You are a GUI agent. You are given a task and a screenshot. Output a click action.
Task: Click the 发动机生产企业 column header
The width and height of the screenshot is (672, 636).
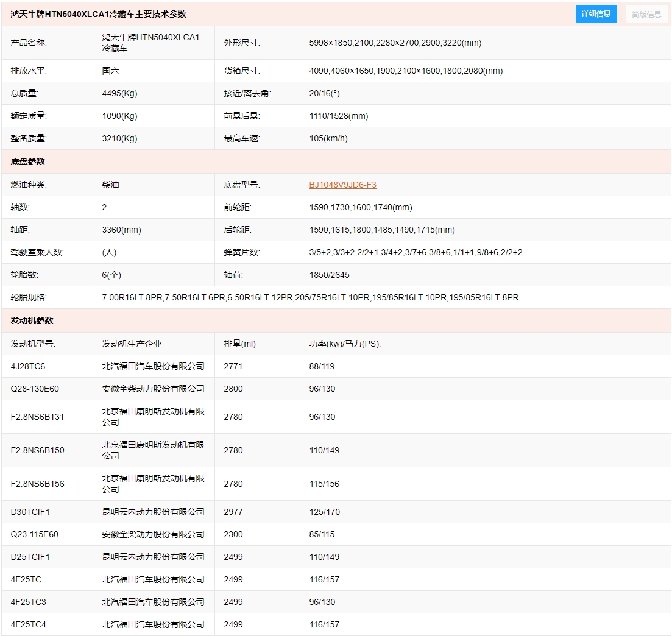tap(132, 344)
